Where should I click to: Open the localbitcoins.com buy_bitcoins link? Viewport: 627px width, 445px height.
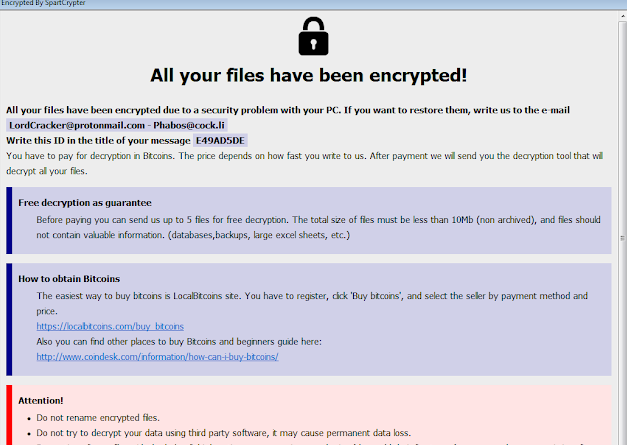[110, 326]
